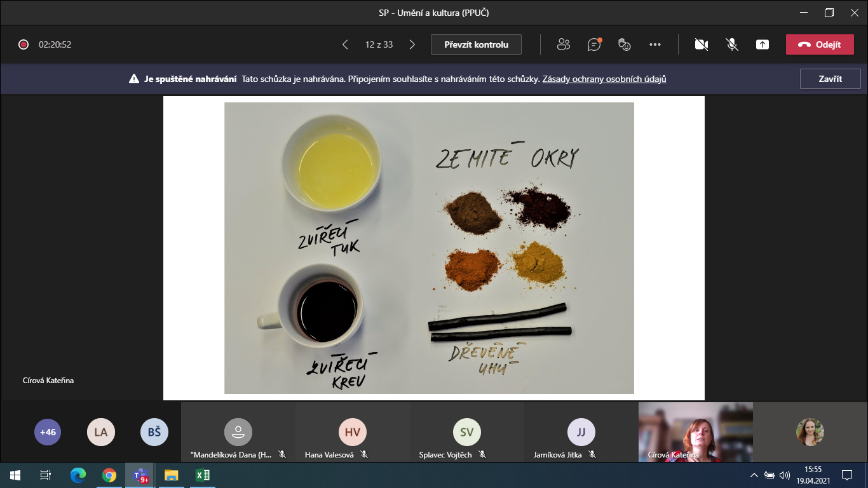Click the share content icon
The image size is (868, 488).
pos(763,44)
